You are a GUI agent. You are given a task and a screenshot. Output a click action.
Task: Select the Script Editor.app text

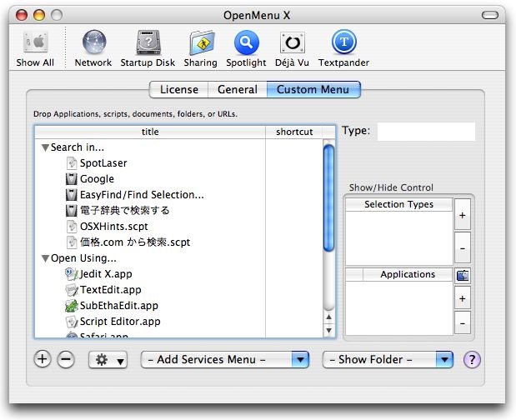coord(120,322)
